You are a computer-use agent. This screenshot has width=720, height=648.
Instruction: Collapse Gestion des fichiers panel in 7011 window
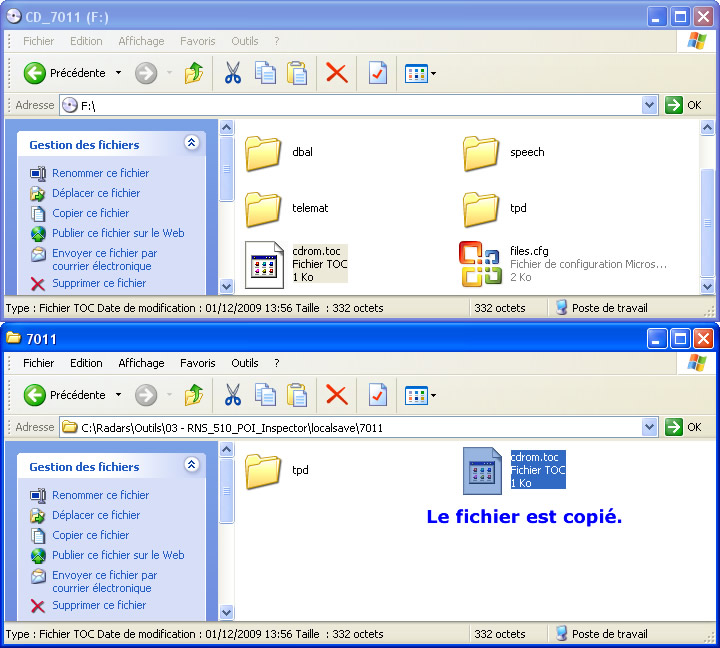click(x=191, y=465)
